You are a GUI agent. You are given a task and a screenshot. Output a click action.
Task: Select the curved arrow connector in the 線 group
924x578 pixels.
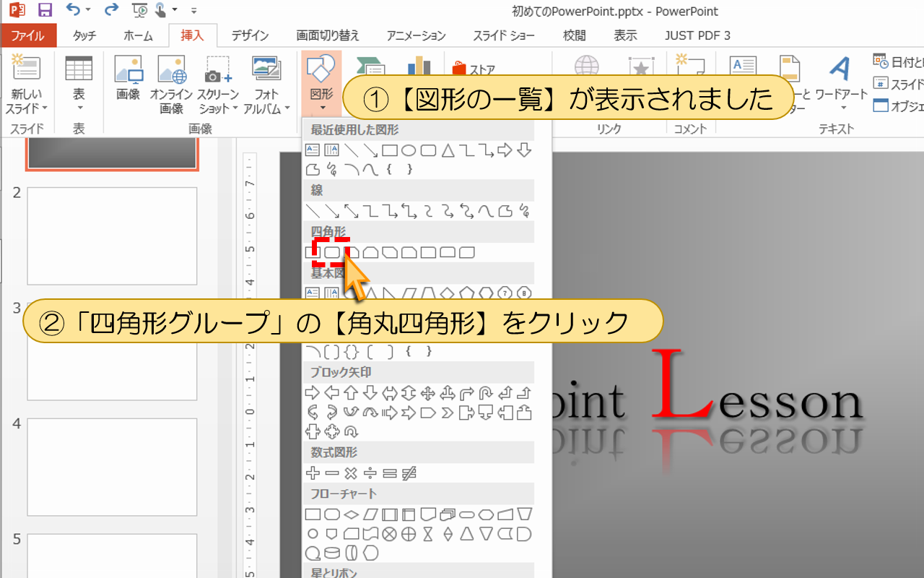(x=448, y=211)
